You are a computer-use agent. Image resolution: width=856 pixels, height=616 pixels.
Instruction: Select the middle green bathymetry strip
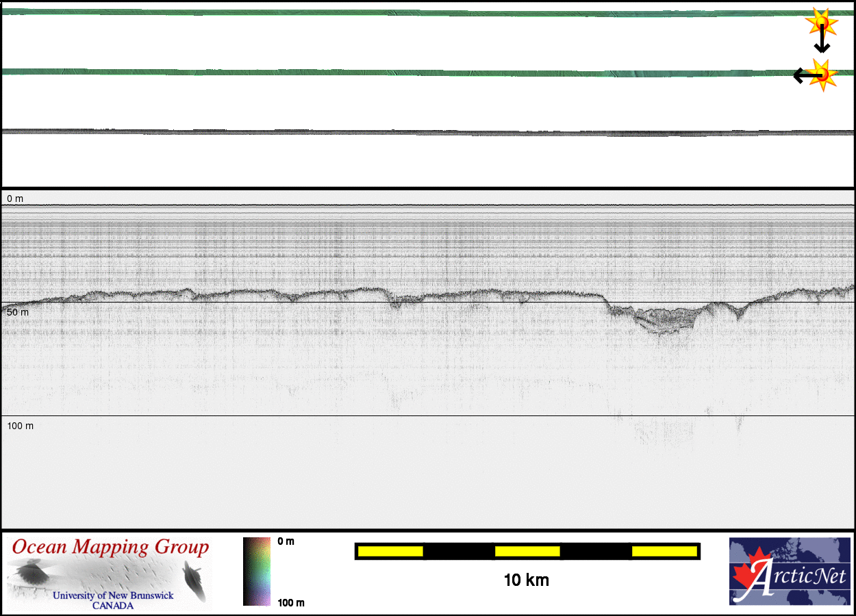tap(411, 72)
